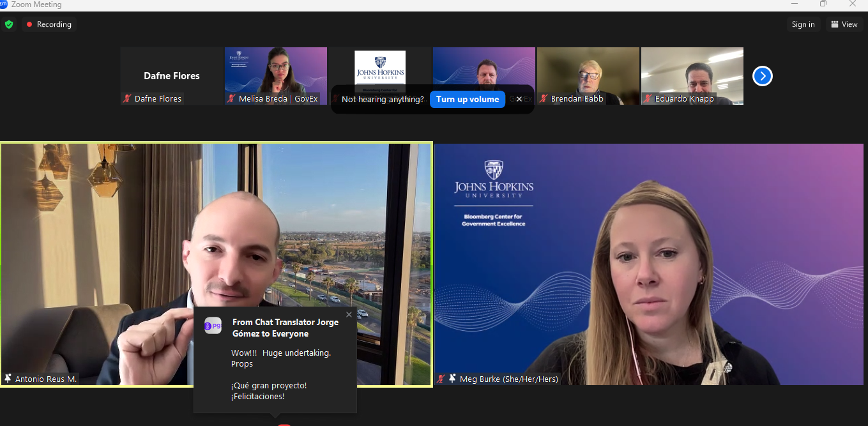The image size is (868, 426).
Task: Click the red Recording indicator
Action: coord(49,24)
